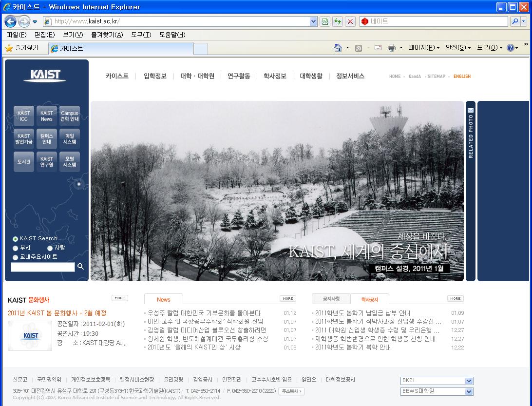Click the 즐겨찾기 favorites star button
This screenshot has width=532, height=406.
22,48
